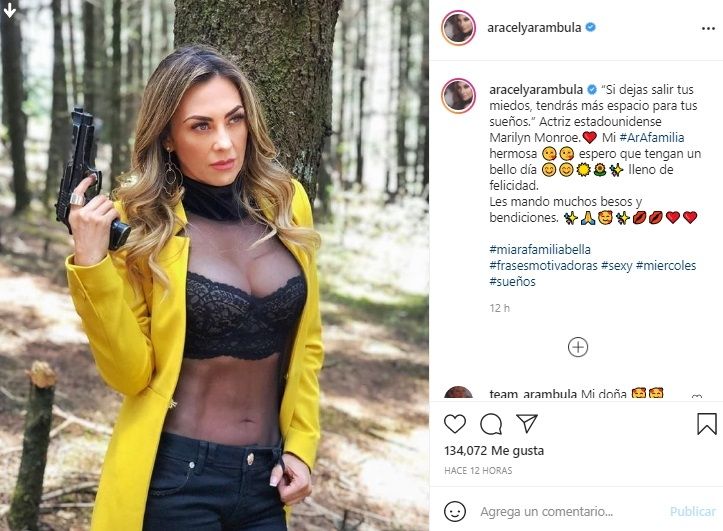The height and width of the screenshot is (531, 723).
Task: Open the #sueños hashtag link
Action: (x=512, y=282)
